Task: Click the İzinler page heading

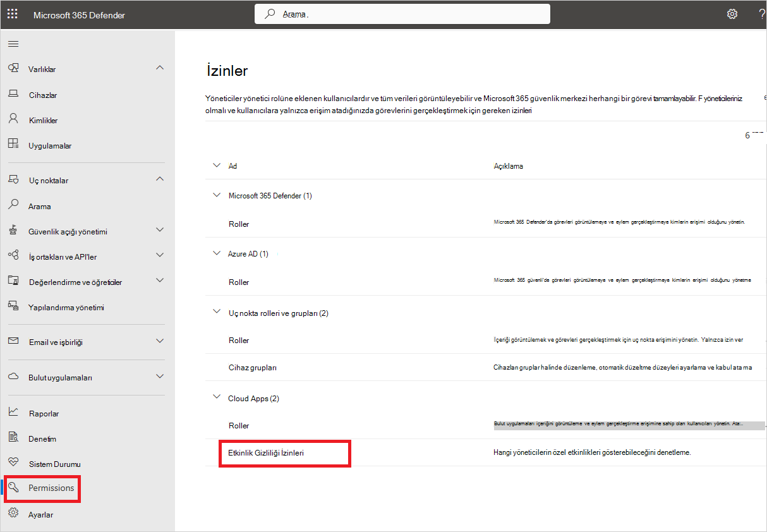Action: [x=227, y=70]
